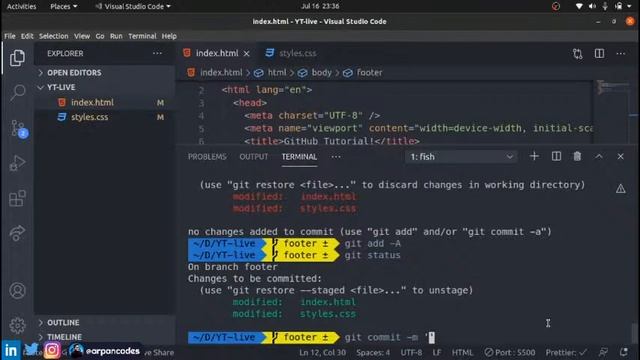The width and height of the screenshot is (640, 360).
Task: Click Prettier status in status bar
Action: (x=566, y=352)
